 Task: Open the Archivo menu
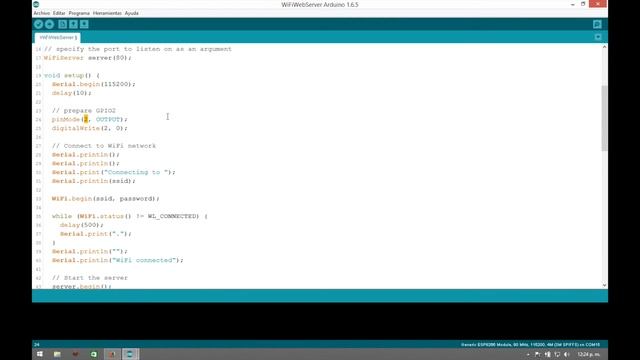(42, 13)
